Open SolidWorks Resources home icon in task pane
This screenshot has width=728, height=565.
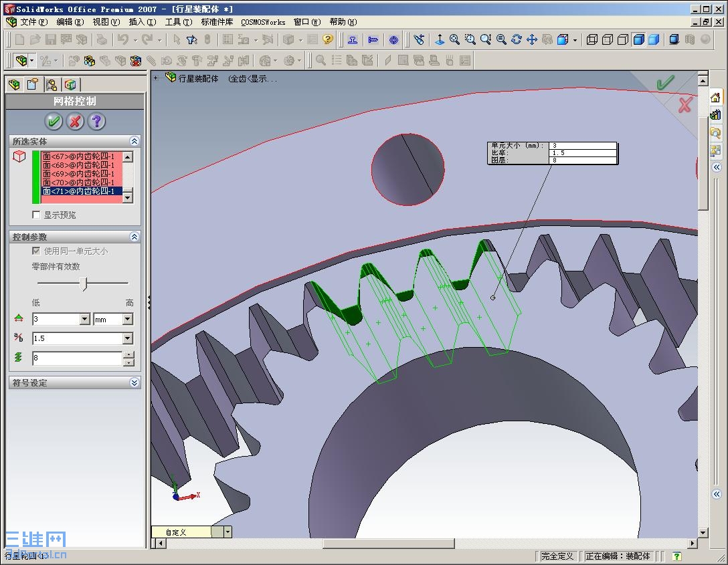coord(715,98)
